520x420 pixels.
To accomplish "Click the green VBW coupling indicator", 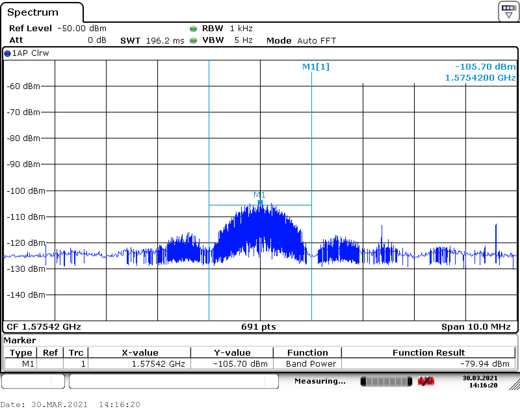I will [x=193, y=41].
